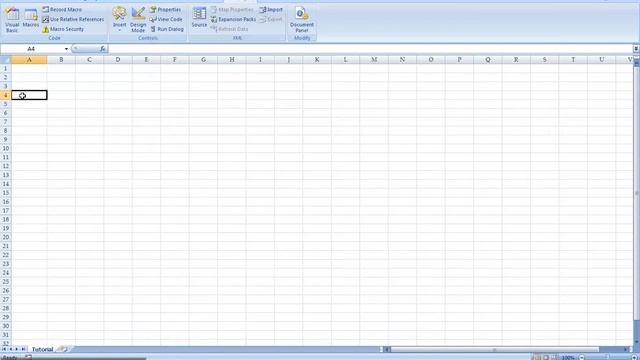The height and width of the screenshot is (360, 640).
Task: Click Import XML data
Action: 271,9
